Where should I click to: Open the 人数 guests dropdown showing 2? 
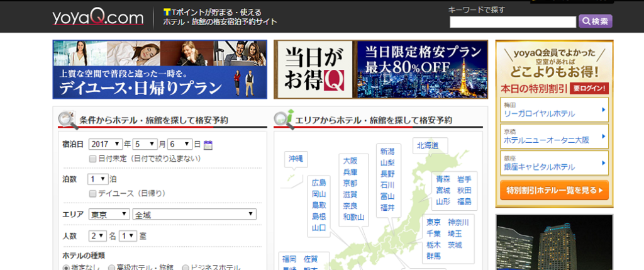[97, 236]
